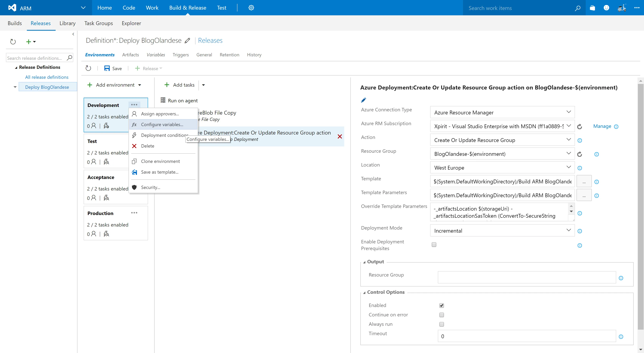644x353 pixels.
Task: Check the Always run checkbox
Action: coord(442,324)
